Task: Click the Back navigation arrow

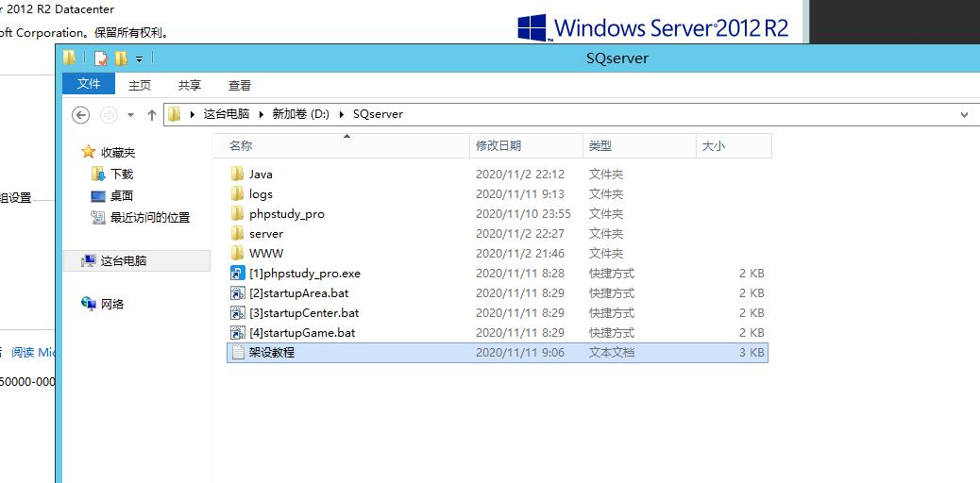Action: click(81, 114)
